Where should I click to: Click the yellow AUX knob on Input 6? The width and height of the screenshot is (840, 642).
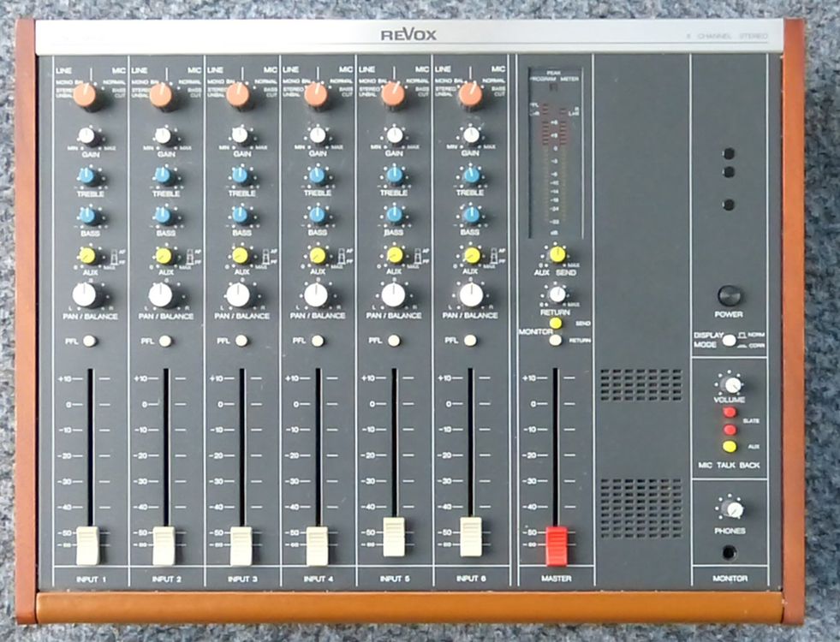click(x=472, y=254)
